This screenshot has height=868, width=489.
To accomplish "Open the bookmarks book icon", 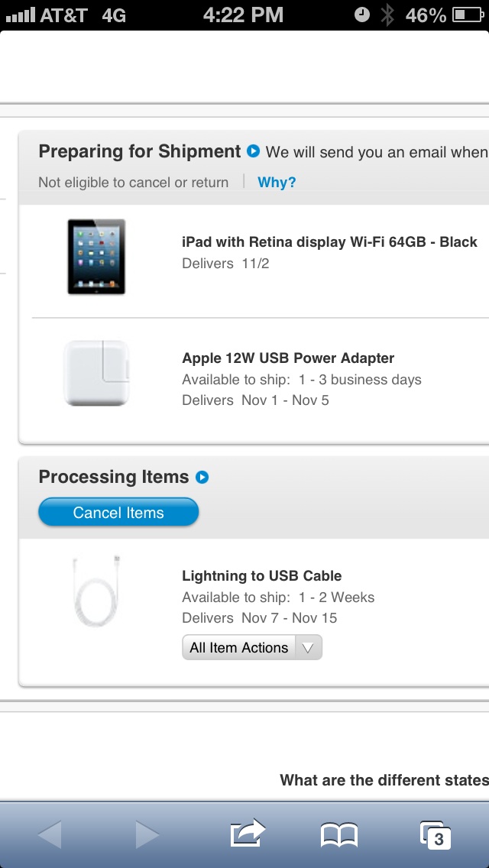I will click(339, 835).
